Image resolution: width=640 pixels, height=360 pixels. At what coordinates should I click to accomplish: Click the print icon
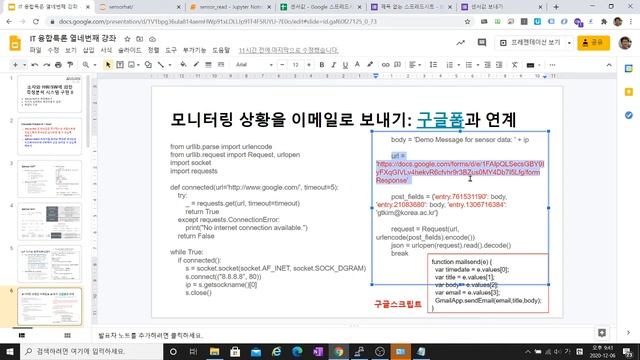(x=58, y=65)
